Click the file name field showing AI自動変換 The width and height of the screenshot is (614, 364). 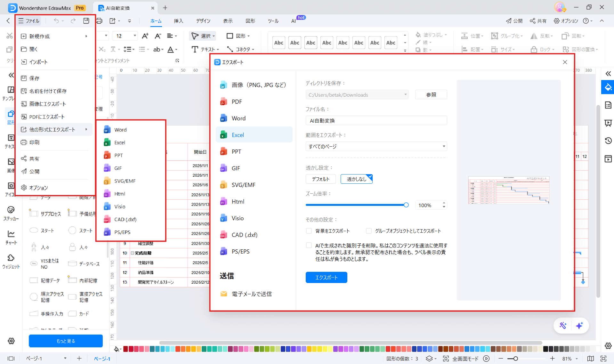[x=376, y=120]
